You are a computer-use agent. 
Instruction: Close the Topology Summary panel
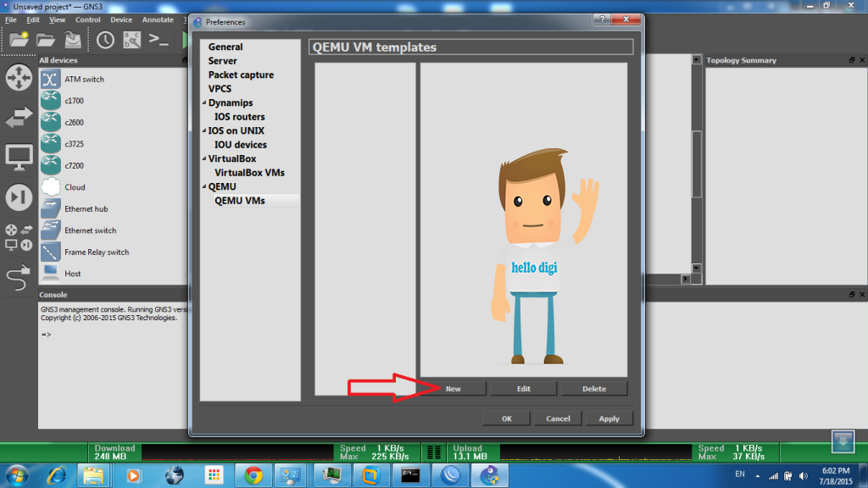click(x=862, y=60)
